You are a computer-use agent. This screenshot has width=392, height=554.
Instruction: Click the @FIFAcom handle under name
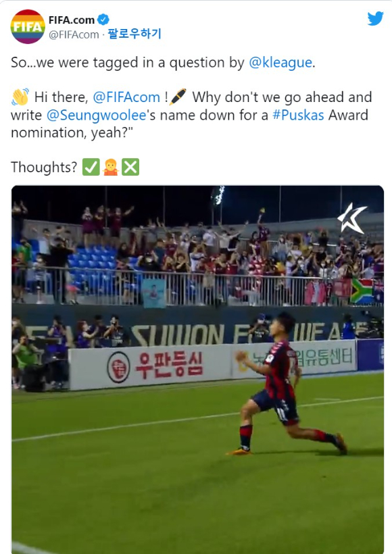click(x=74, y=34)
